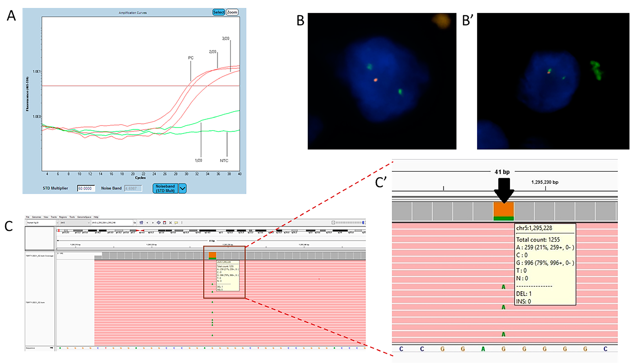634x364 pixels.
Task: Click the refresh screen icon in IGV
Action: point(158,223)
